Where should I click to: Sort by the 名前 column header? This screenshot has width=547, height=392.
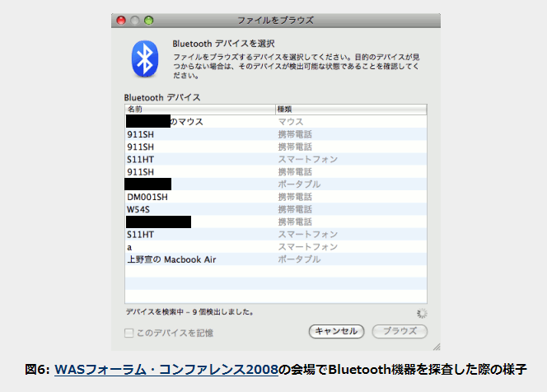pos(200,110)
